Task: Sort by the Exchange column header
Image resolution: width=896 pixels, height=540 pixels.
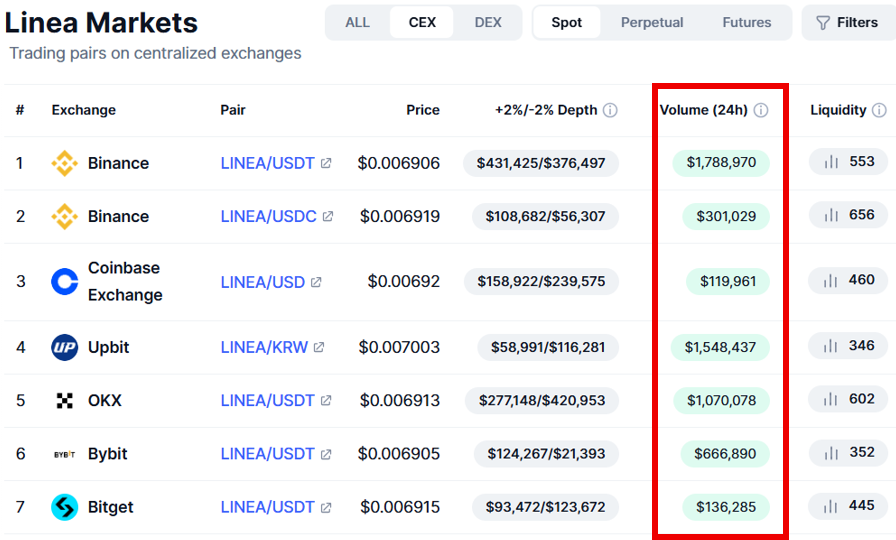Action: click(83, 110)
